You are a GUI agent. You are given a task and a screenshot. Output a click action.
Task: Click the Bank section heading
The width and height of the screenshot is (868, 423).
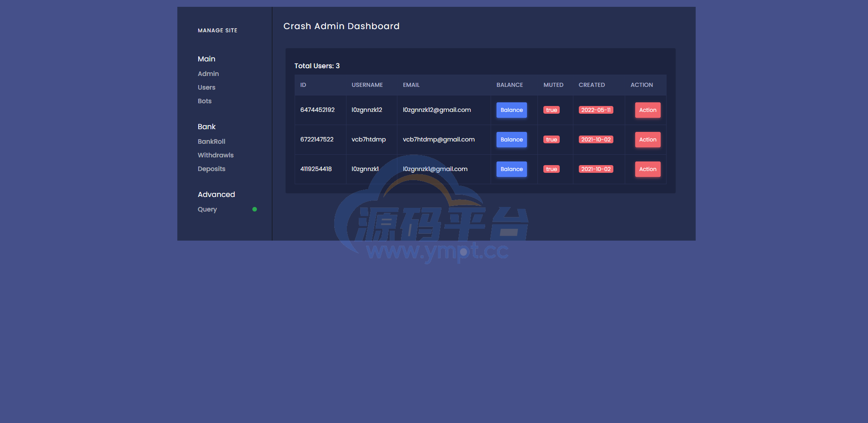point(206,127)
